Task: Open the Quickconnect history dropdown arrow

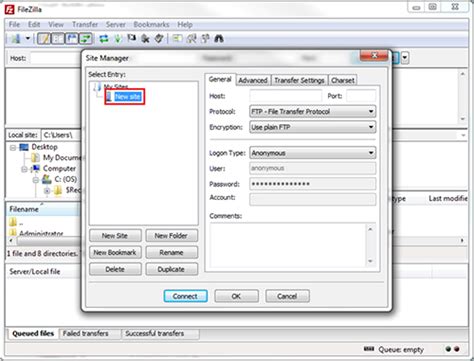Action: click(404, 58)
